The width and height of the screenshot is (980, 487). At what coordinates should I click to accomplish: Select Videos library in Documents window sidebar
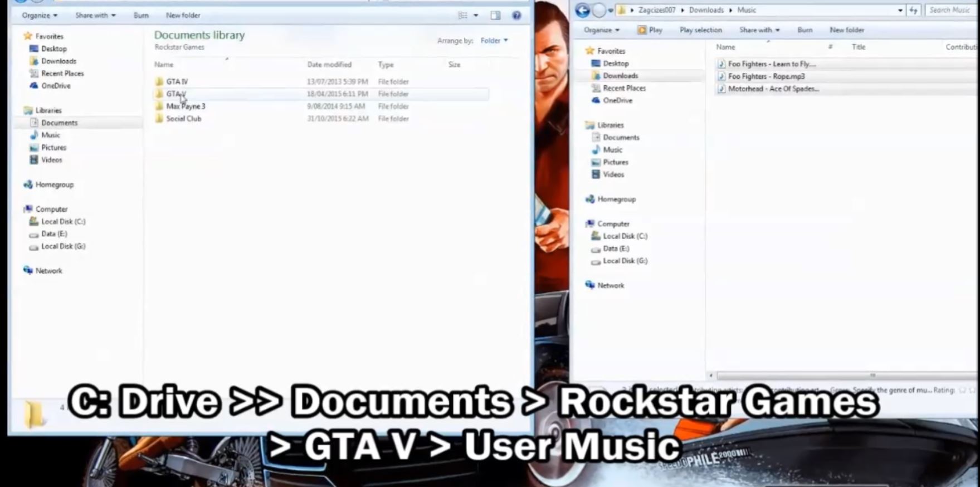[x=46, y=159]
